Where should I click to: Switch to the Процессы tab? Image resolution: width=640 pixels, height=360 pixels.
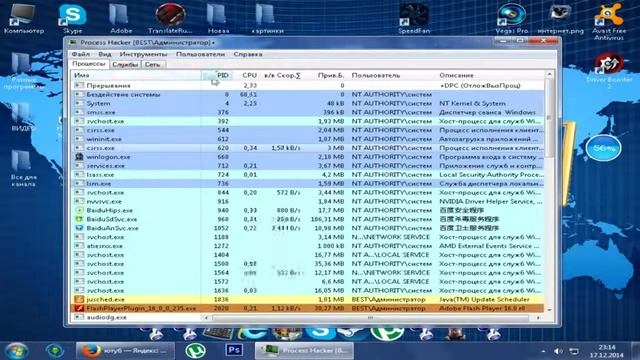tap(89, 64)
